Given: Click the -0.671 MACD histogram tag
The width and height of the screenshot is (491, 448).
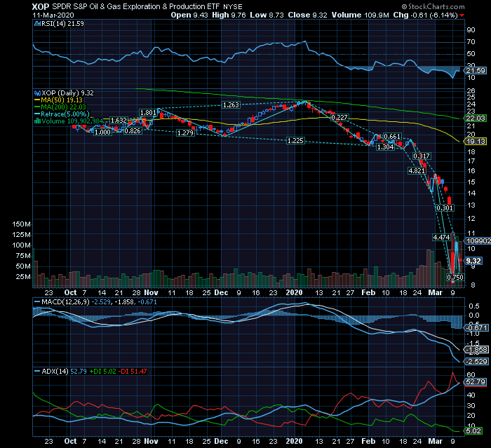Looking at the screenshot, I should (476, 328).
